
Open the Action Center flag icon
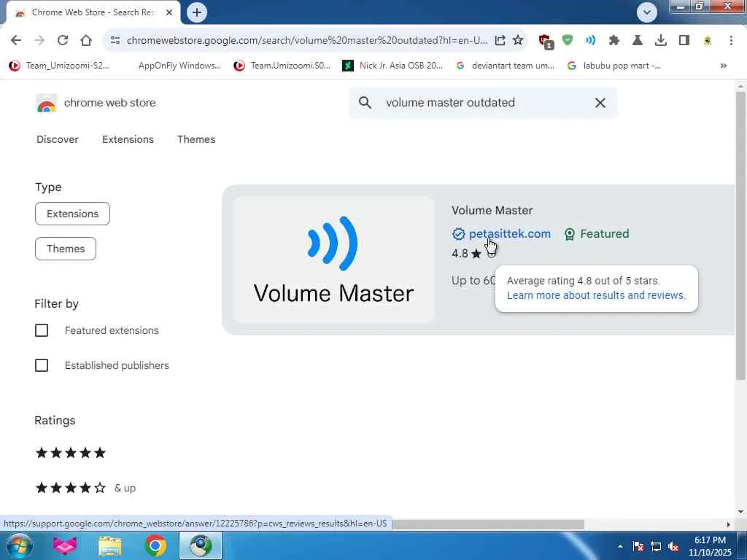638,546
